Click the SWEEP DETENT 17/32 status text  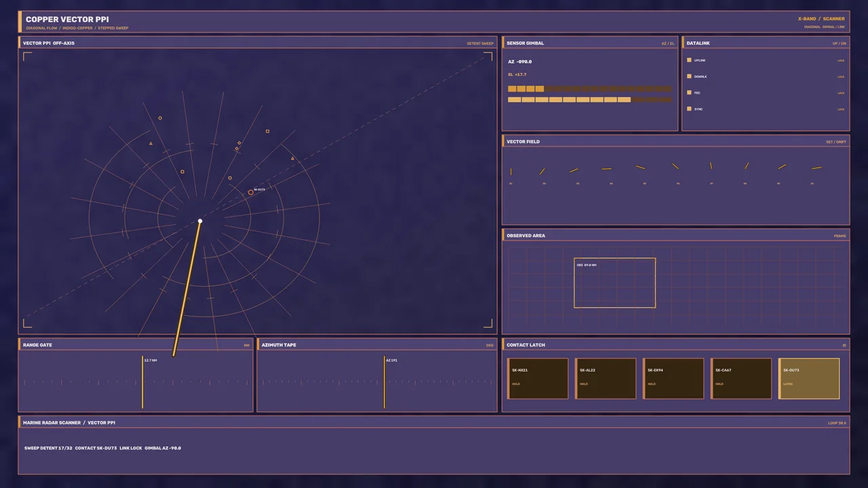[48, 448]
